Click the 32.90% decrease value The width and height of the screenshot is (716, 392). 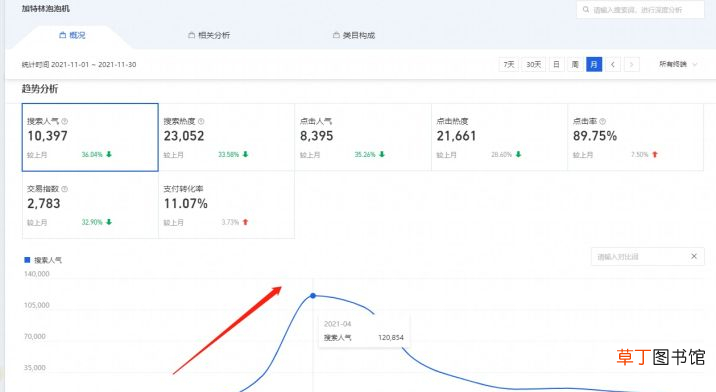click(x=92, y=222)
